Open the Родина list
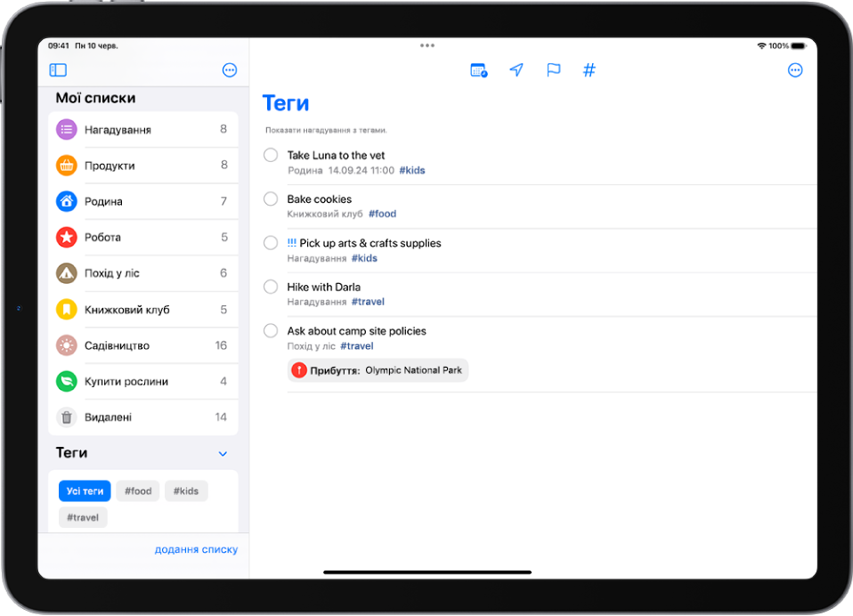The width and height of the screenshot is (853, 616). pyautogui.click(x=143, y=201)
